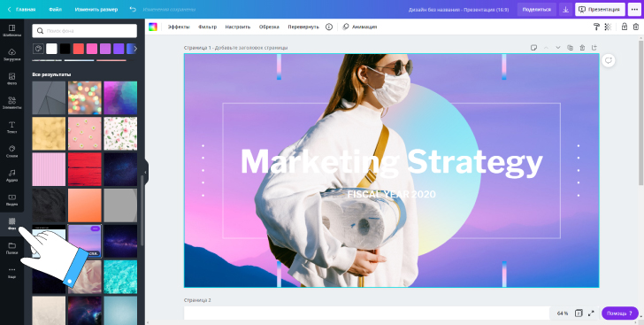Add a comment with the speech bubble icon
The height and width of the screenshot is (325, 644).
tap(609, 60)
